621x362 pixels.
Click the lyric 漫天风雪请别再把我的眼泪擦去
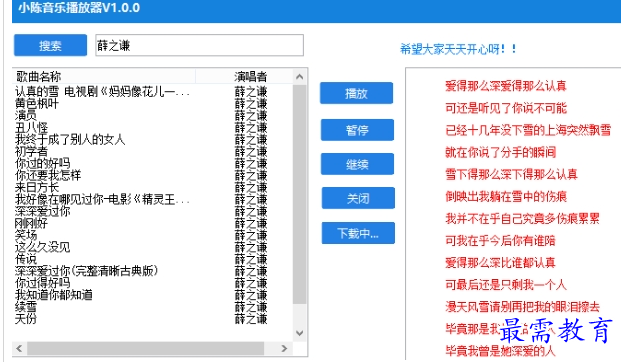pyautogui.click(x=522, y=307)
